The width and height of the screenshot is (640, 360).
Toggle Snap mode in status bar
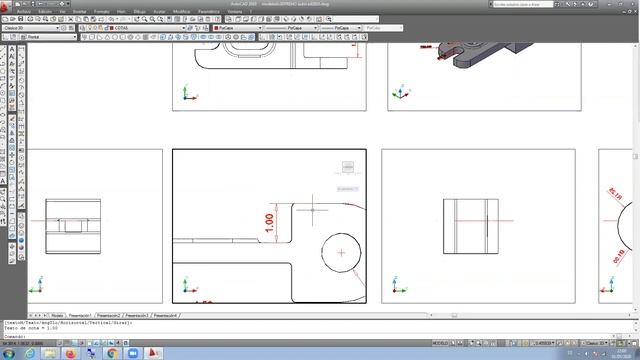(x=60, y=343)
